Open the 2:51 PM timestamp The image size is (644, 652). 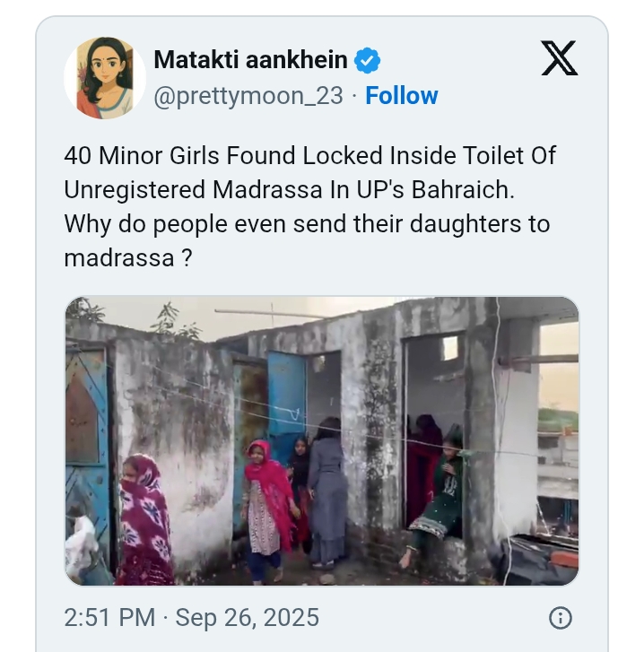tap(109, 618)
